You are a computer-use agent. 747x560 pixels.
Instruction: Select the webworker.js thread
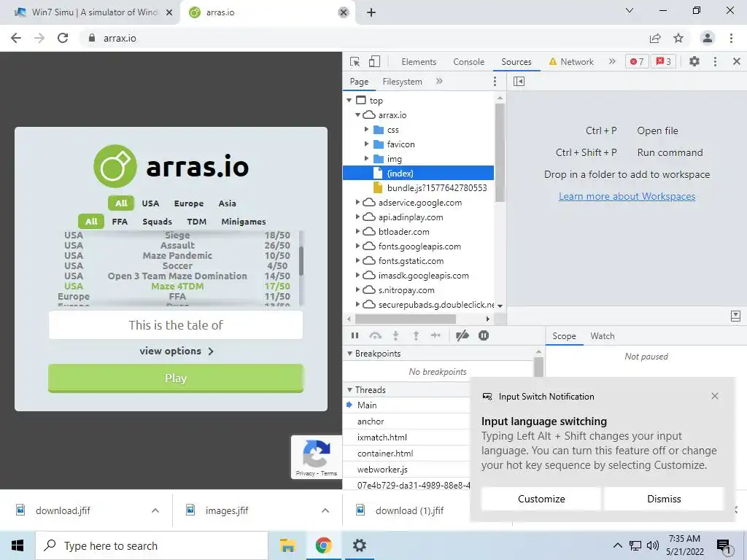coord(382,470)
